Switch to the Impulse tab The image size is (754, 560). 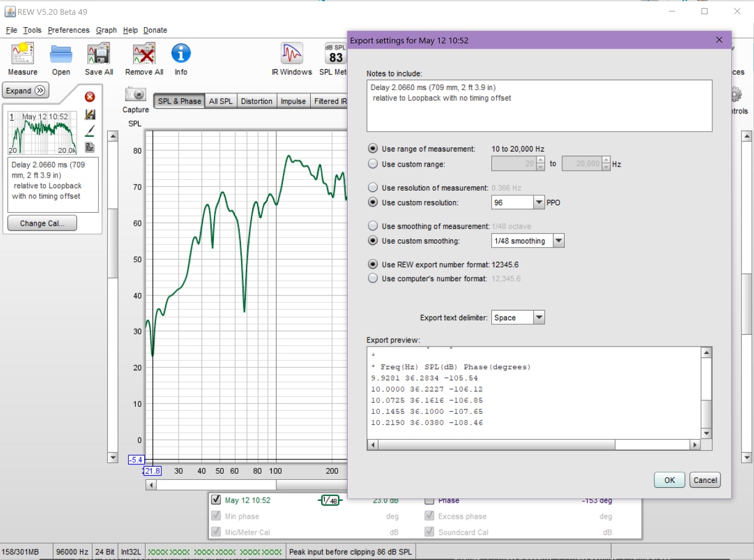(293, 101)
